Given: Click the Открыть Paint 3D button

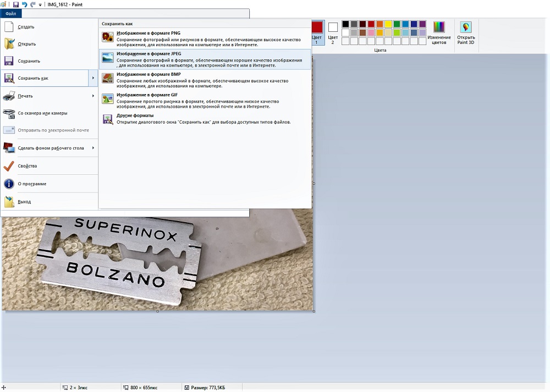Looking at the screenshot, I should 466,33.
